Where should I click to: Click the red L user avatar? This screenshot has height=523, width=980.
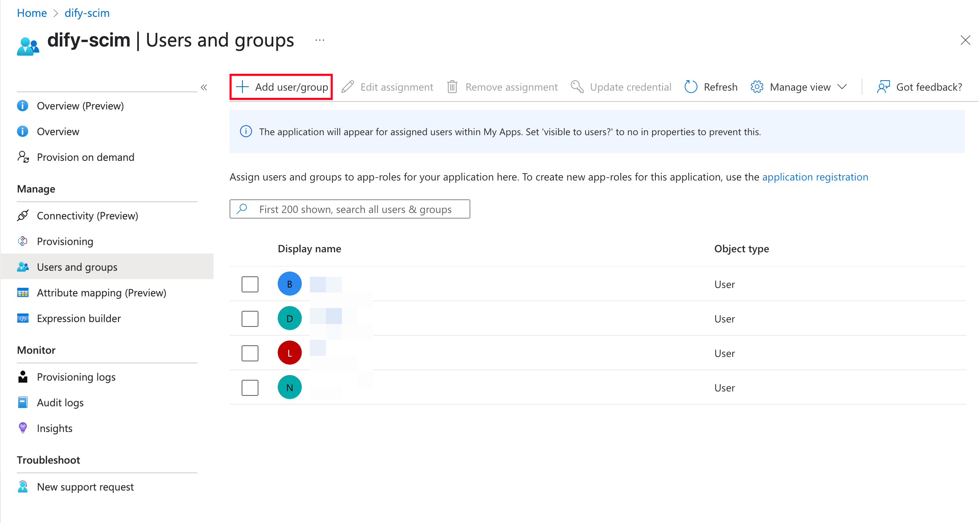pos(290,353)
